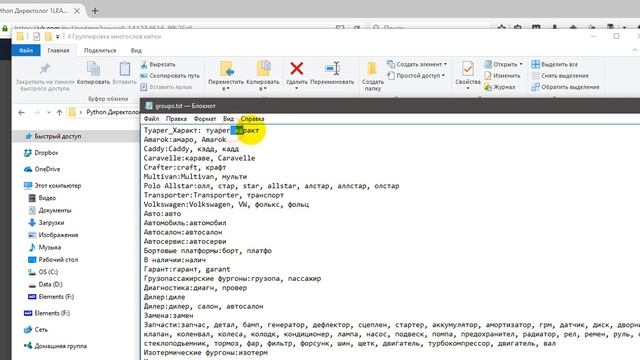The image size is (640, 360).
Task: Click Журнал (History) in ribbon
Action: click(500, 87)
